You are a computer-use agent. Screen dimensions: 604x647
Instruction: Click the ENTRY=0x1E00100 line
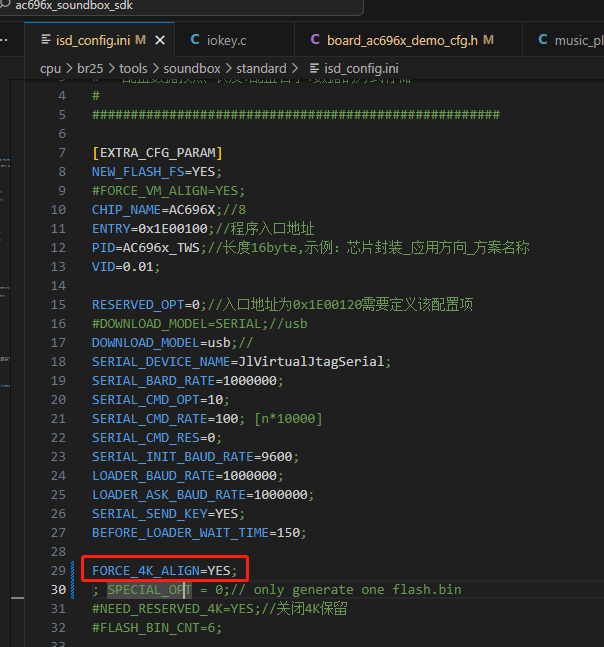tap(203, 229)
